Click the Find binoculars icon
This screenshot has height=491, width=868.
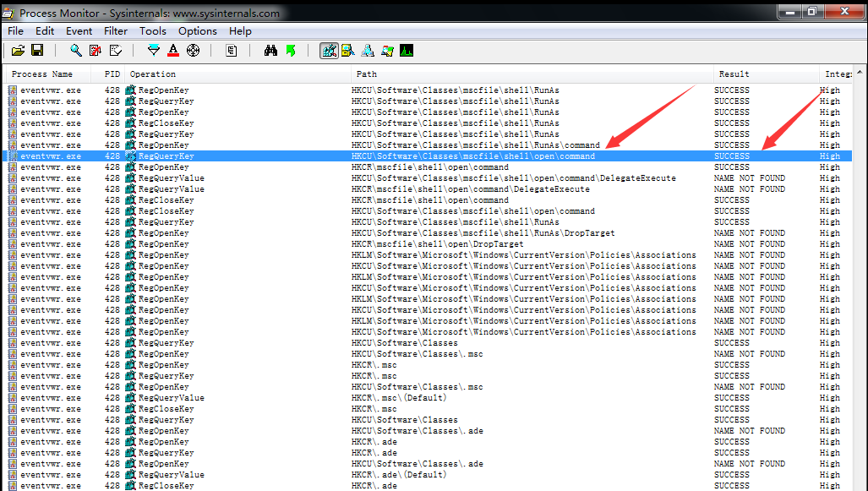pyautogui.click(x=270, y=51)
